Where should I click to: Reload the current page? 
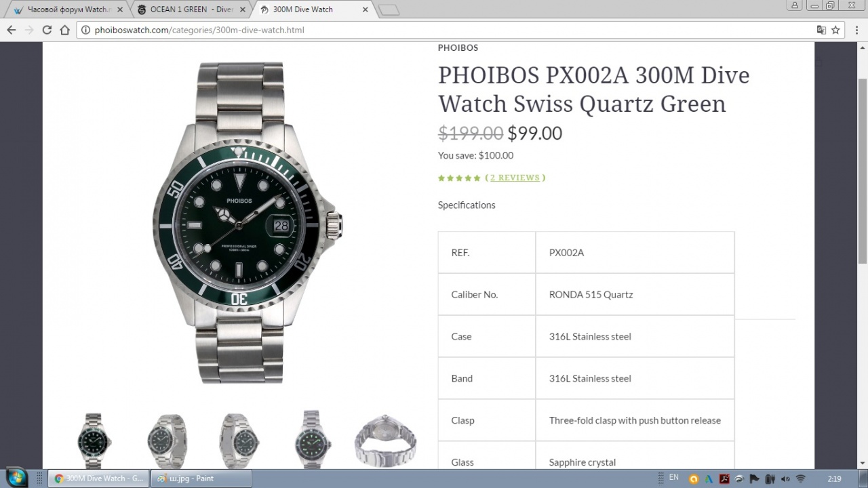47,30
